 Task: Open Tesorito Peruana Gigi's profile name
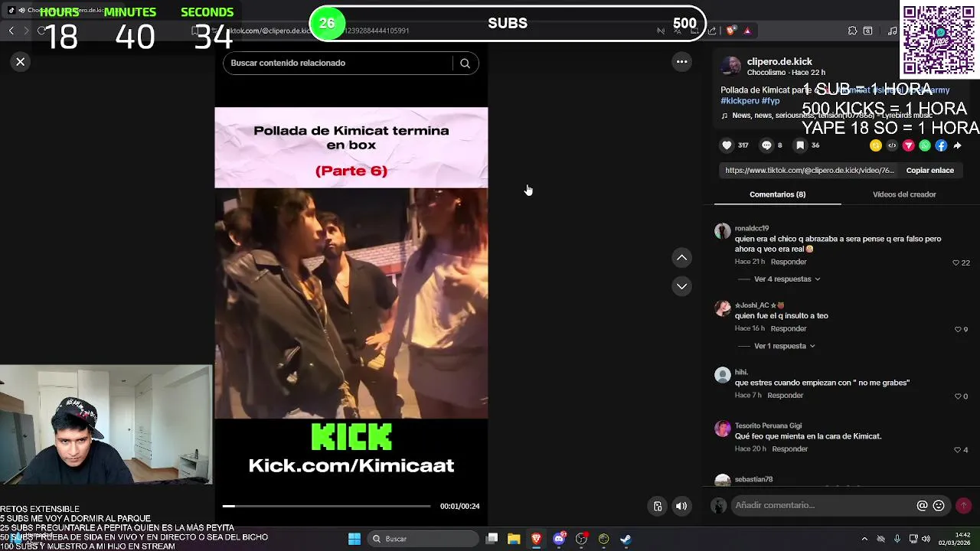point(768,425)
